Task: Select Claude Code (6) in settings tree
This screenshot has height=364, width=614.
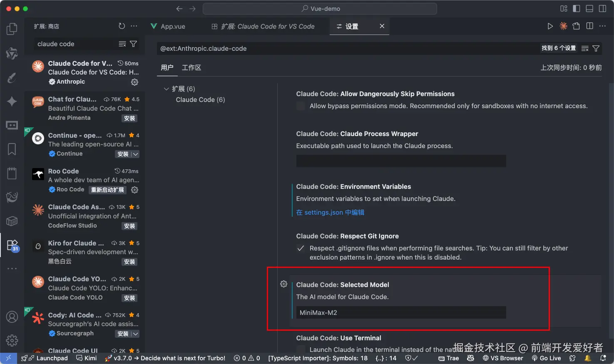Action: click(200, 100)
